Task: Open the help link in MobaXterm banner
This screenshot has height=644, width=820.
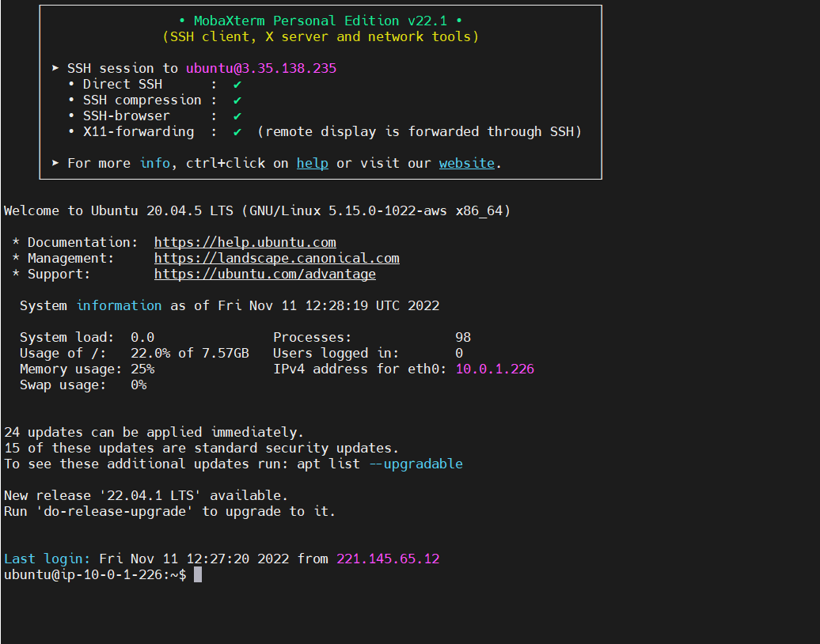Action: (x=312, y=163)
